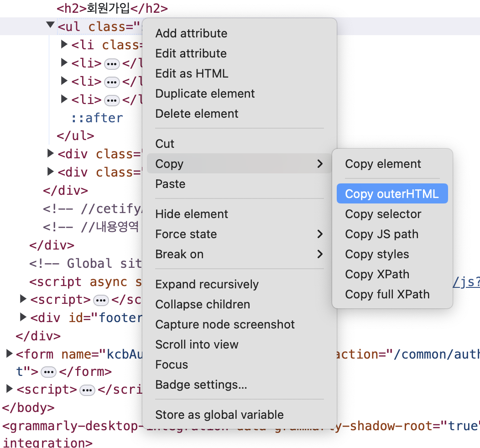
Task: Click ellipsis badge in script above footer div
Action: (101, 301)
